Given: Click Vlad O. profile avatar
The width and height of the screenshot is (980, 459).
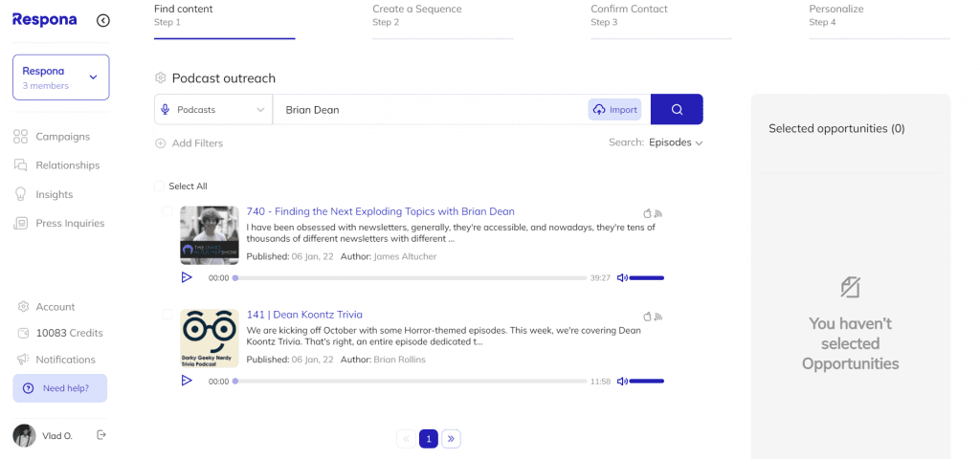Looking at the screenshot, I should click(x=24, y=436).
